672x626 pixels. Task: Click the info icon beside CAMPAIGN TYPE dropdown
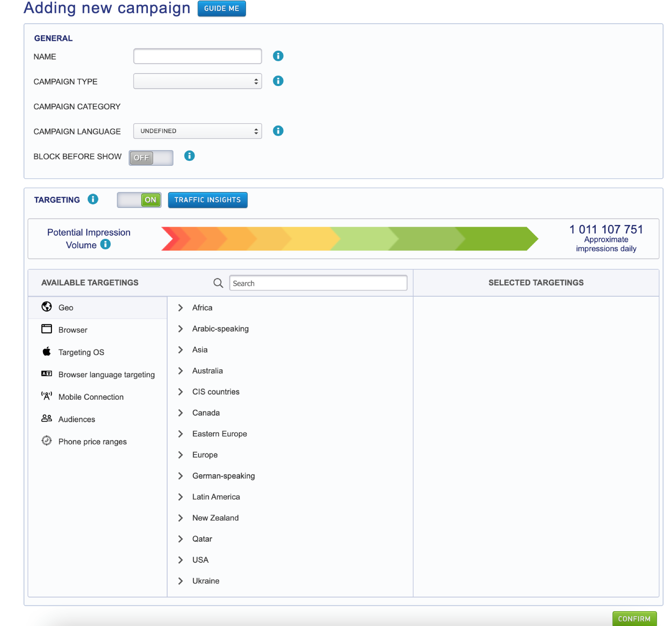[278, 81]
